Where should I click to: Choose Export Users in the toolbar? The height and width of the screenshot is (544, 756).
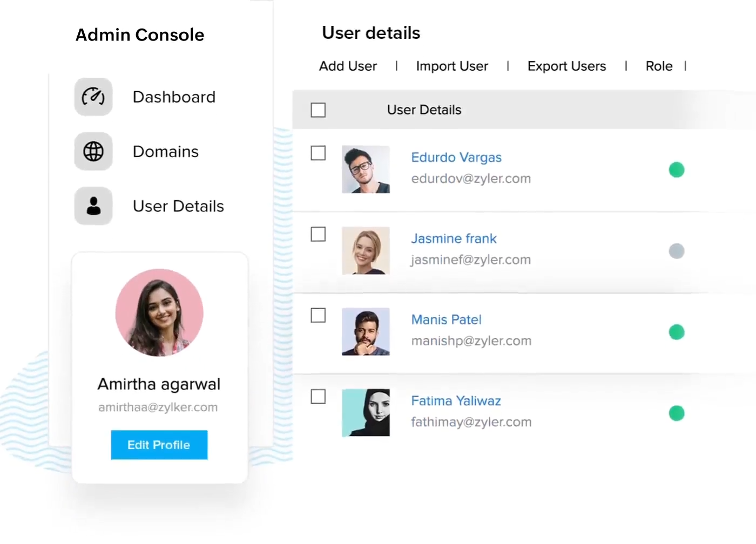(566, 66)
